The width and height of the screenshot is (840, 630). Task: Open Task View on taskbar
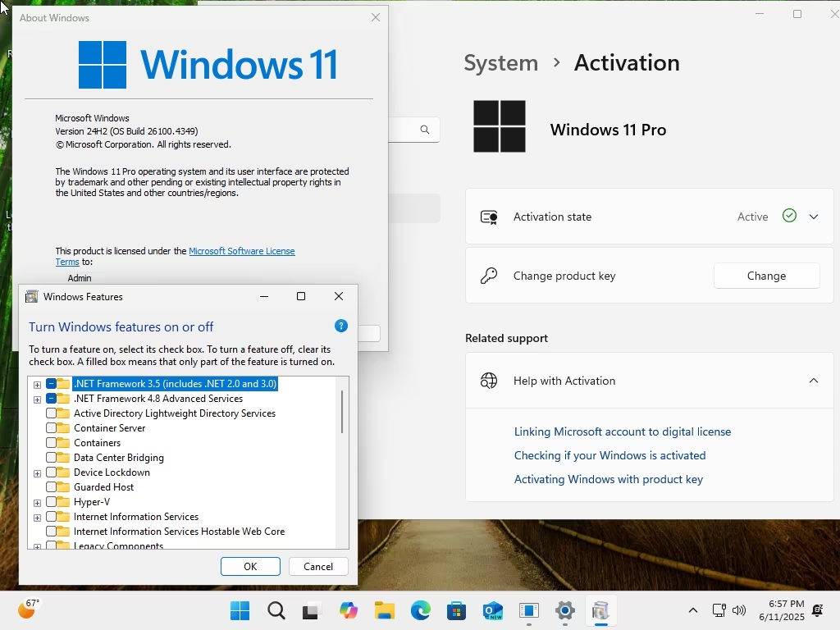tap(312, 610)
